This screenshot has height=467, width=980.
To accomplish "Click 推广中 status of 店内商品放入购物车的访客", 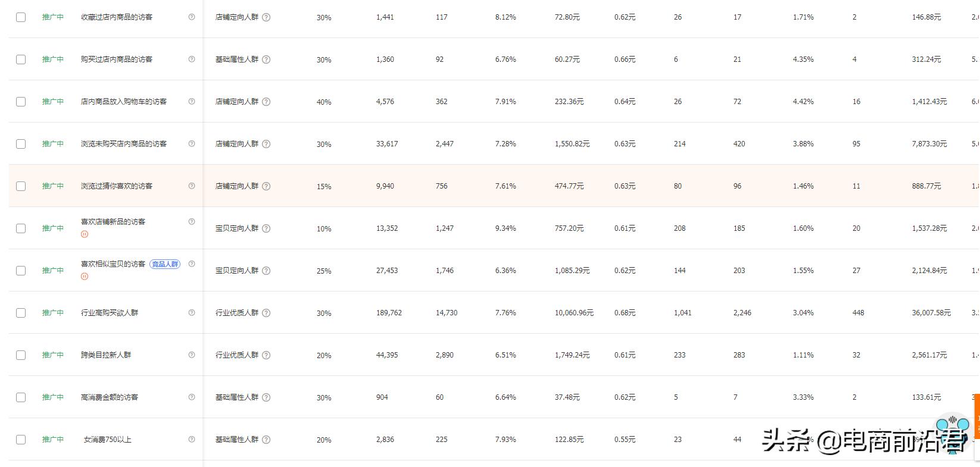I will pyautogui.click(x=53, y=102).
